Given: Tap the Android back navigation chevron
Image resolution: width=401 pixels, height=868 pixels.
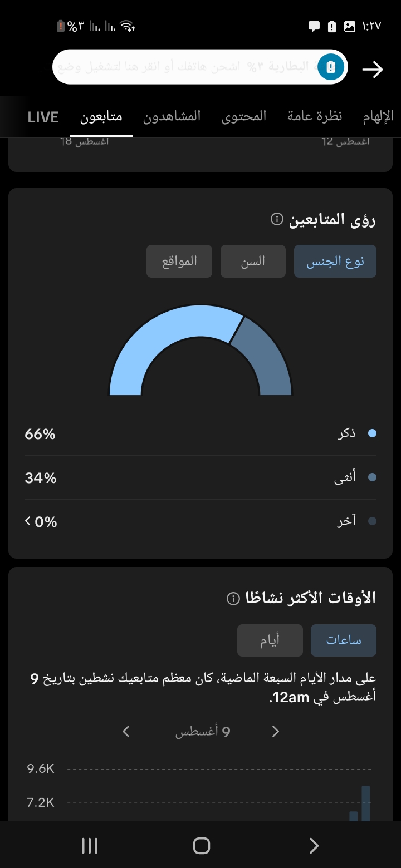Looking at the screenshot, I should pos(314,846).
